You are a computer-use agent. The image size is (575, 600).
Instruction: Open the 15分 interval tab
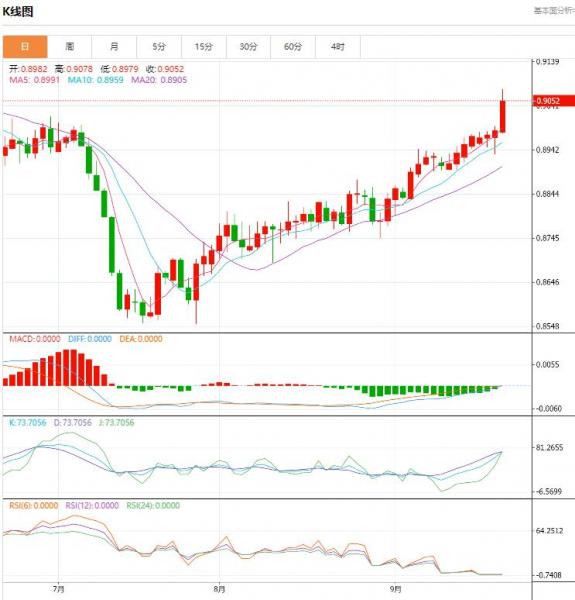pos(204,47)
